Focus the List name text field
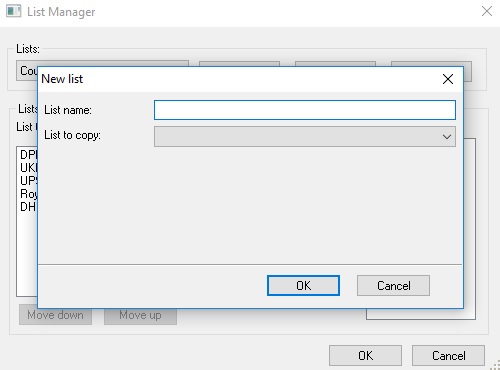 tap(305, 110)
